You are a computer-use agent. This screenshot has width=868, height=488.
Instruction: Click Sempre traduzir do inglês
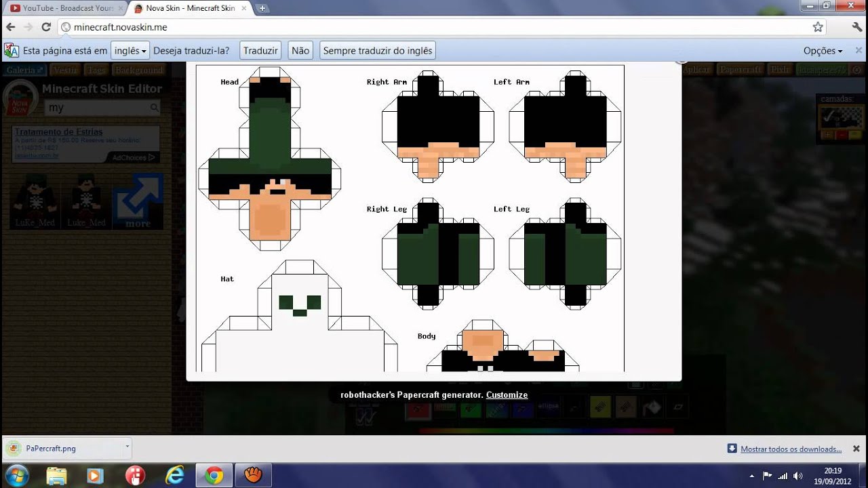(377, 51)
